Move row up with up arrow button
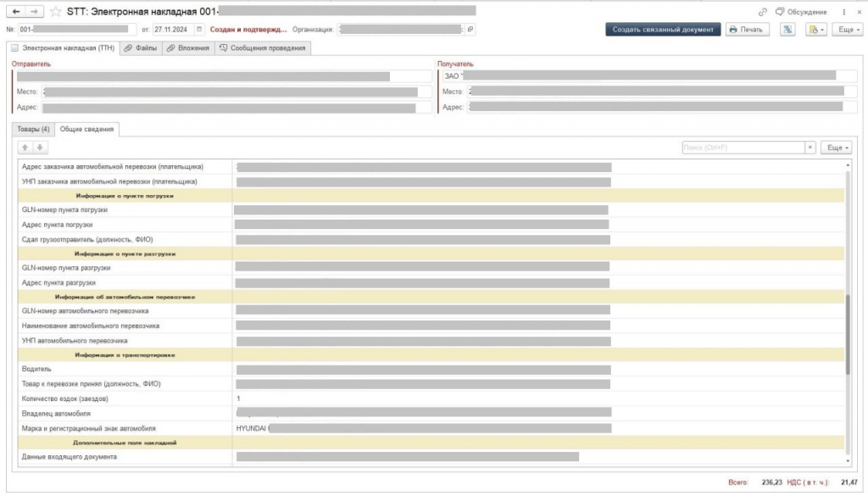 click(x=25, y=148)
